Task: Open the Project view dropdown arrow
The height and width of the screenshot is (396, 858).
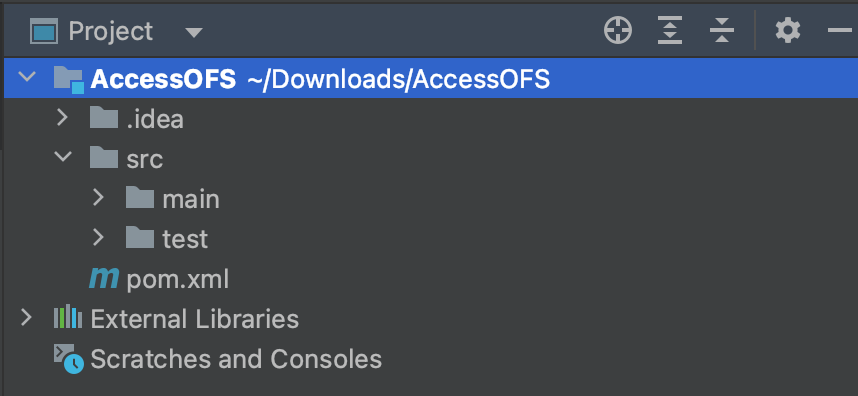Action: pos(194,32)
